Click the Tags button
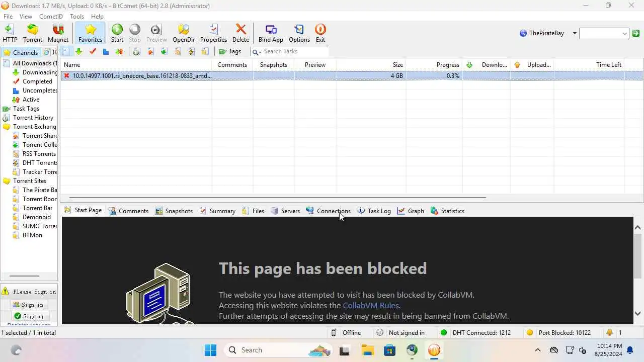Viewport: 644px width, 362px height. point(230,51)
